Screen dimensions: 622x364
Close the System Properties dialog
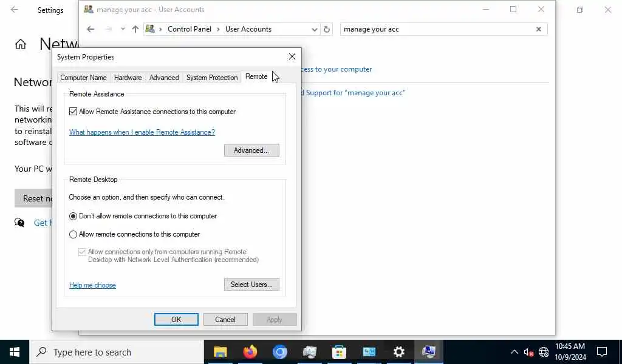pos(292,56)
